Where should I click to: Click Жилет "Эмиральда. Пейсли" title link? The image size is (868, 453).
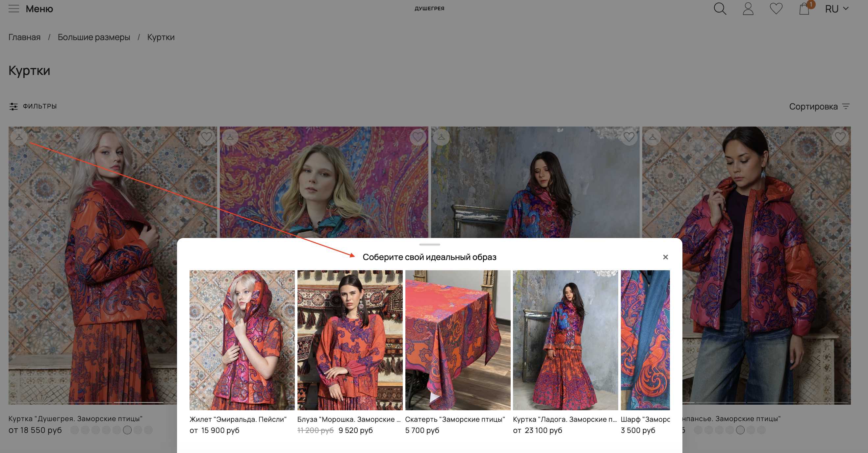pos(238,419)
